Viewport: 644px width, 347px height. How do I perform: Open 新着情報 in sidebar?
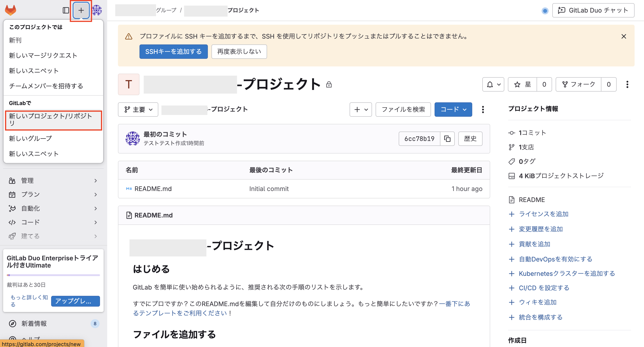coord(53,323)
